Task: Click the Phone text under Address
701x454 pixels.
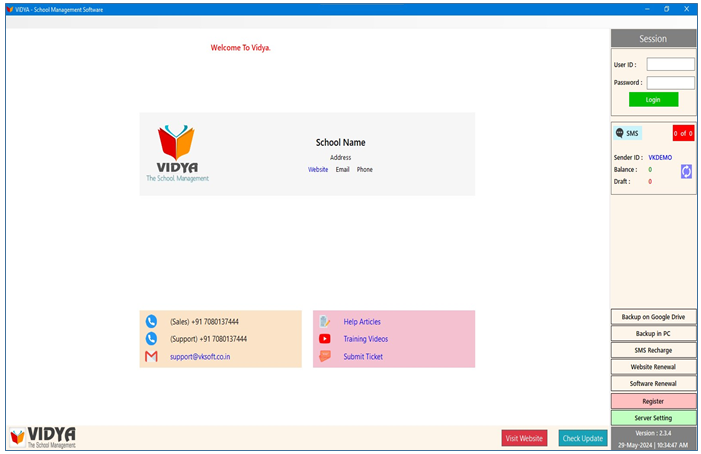Action: click(x=364, y=169)
